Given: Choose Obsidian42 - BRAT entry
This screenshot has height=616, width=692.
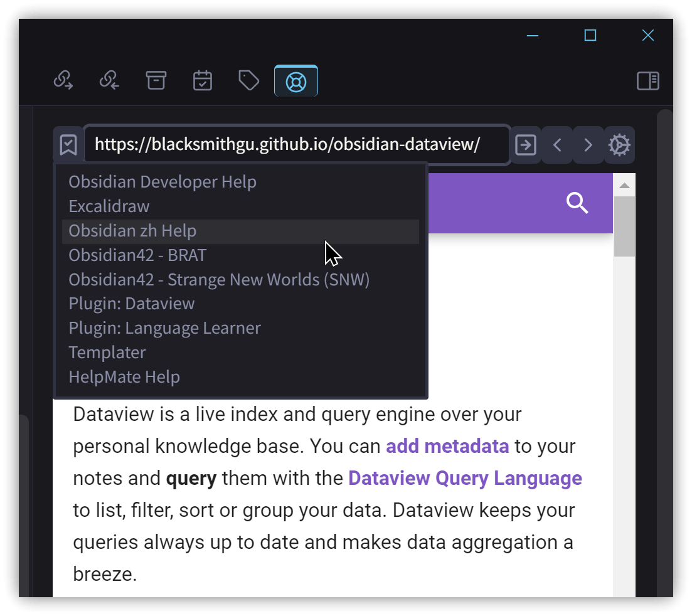Looking at the screenshot, I should click(x=240, y=255).
